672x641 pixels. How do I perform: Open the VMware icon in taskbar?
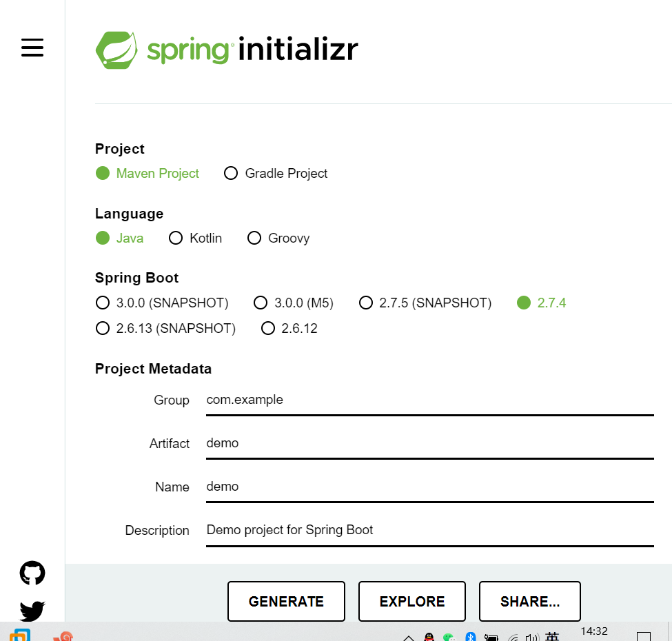(x=20, y=635)
